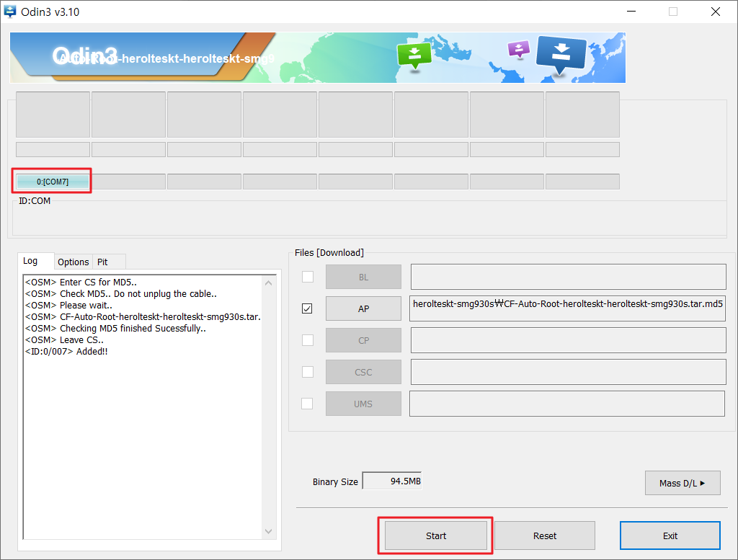Click the BL file button
Viewport: 738px width, 560px height.
363,277
